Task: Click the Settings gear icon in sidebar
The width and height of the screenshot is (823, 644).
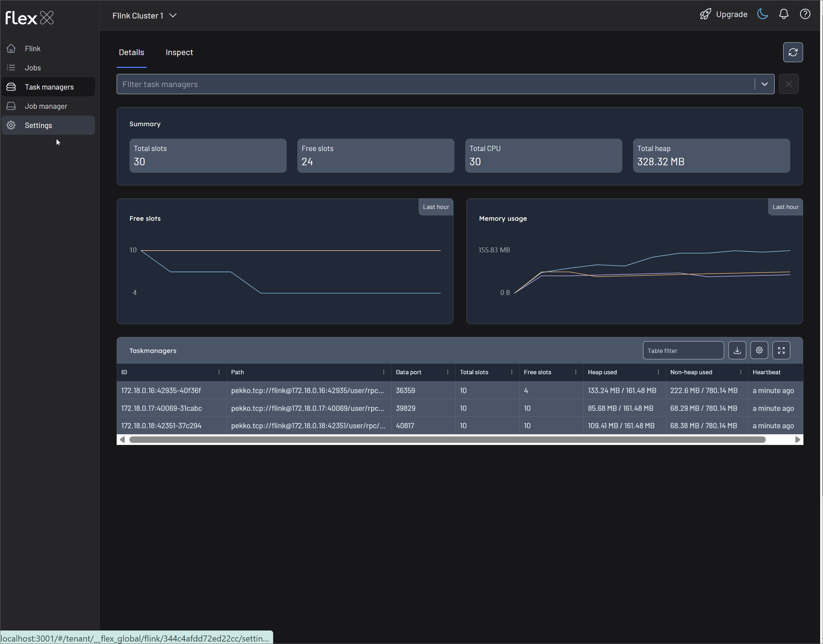Action: click(11, 125)
